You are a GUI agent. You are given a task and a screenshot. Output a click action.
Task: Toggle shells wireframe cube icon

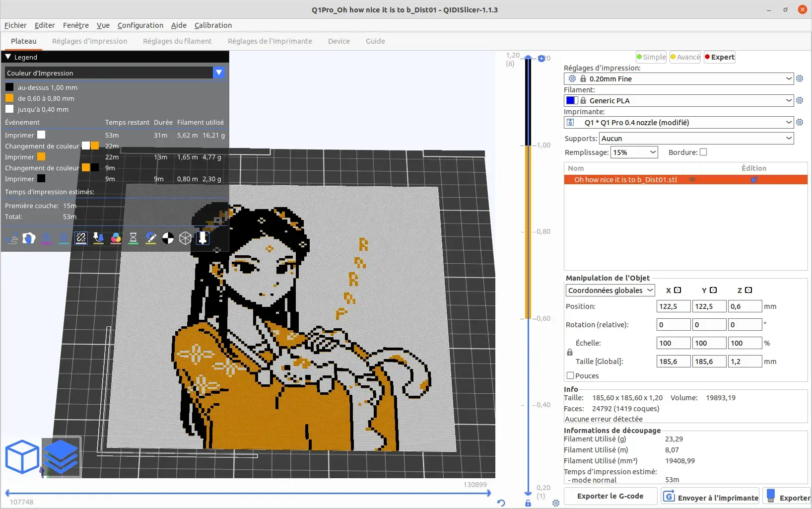coord(186,239)
